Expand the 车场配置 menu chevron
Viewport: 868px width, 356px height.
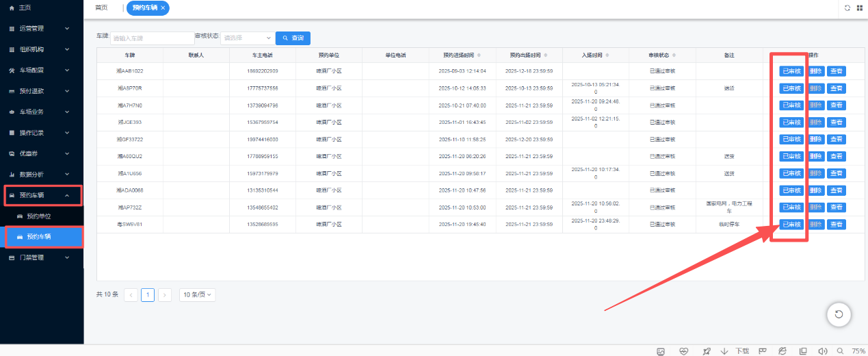(67, 71)
